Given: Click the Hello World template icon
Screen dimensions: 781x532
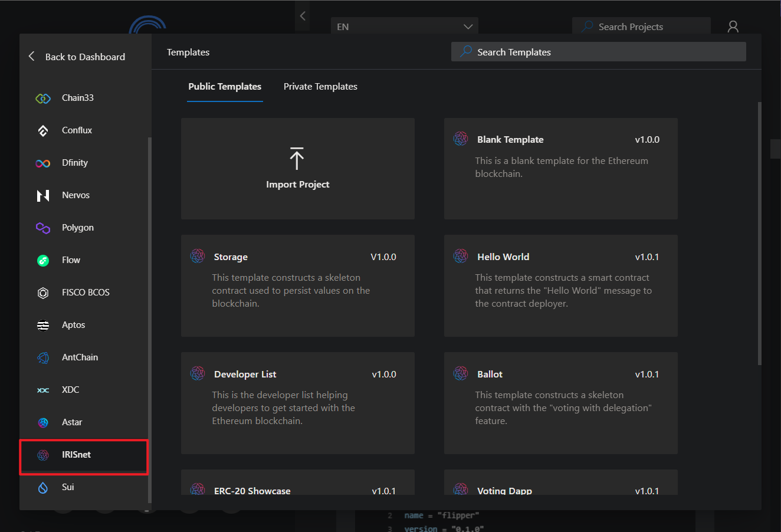Looking at the screenshot, I should 461,256.
